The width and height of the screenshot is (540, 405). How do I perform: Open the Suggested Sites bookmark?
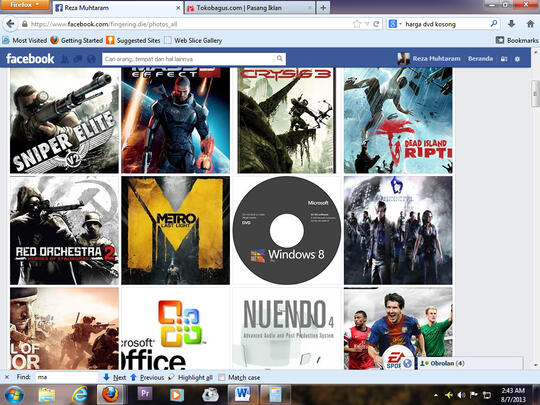pyautogui.click(x=133, y=40)
